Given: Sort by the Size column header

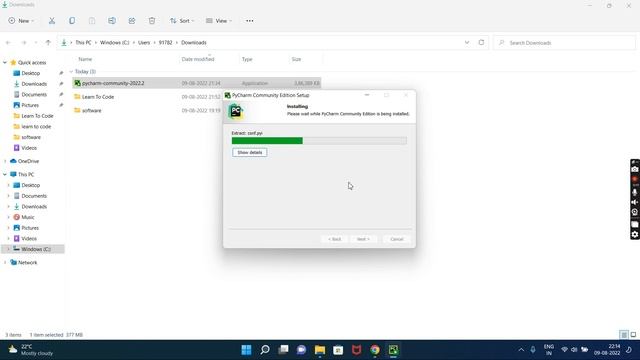Looking at the screenshot, I should click(x=296, y=59).
